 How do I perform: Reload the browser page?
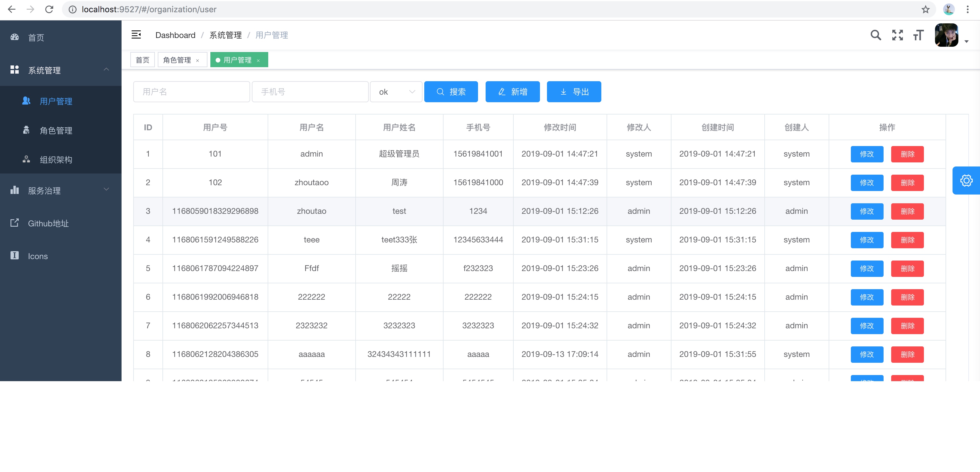tap(49, 10)
